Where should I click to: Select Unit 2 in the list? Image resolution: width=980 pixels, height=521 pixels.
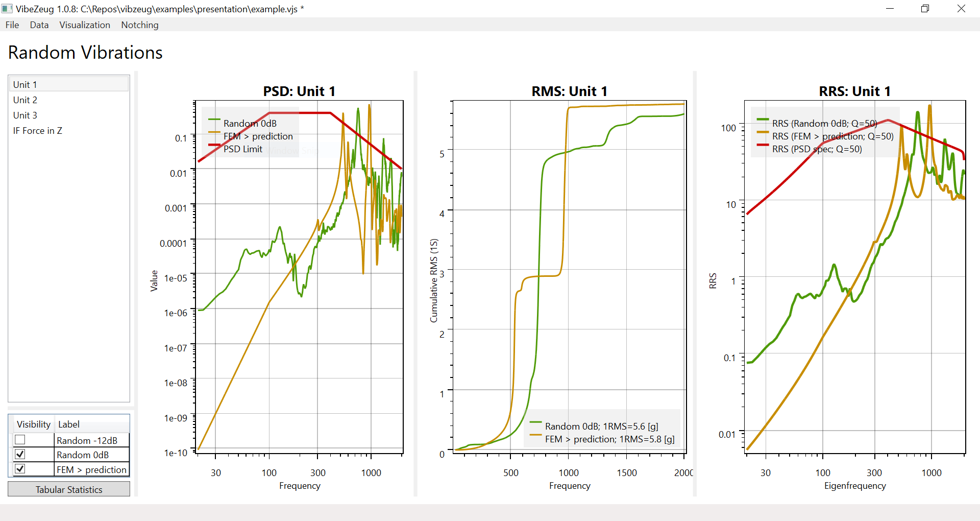pyautogui.click(x=25, y=100)
